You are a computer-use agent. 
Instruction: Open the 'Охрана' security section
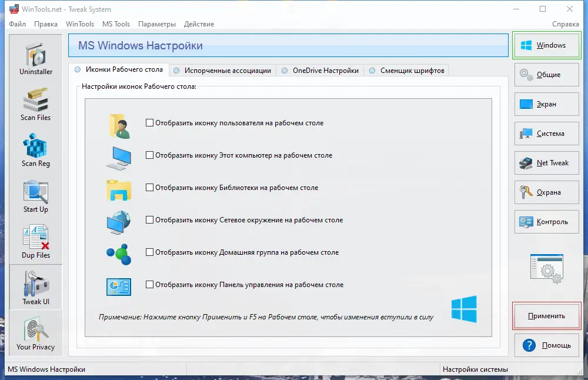coord(547,192)
